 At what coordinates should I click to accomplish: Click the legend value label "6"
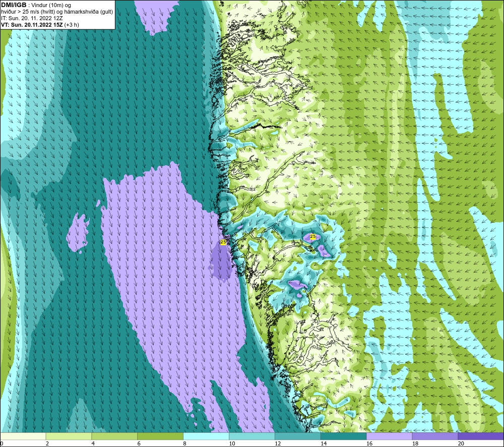click(x=139, y=443)
